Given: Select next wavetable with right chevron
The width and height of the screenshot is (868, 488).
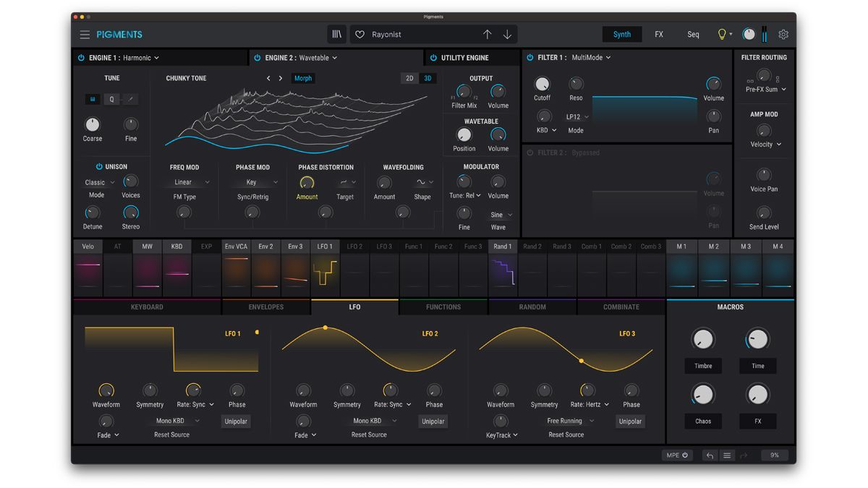Looking at the screenshot, I should (281, 78).
